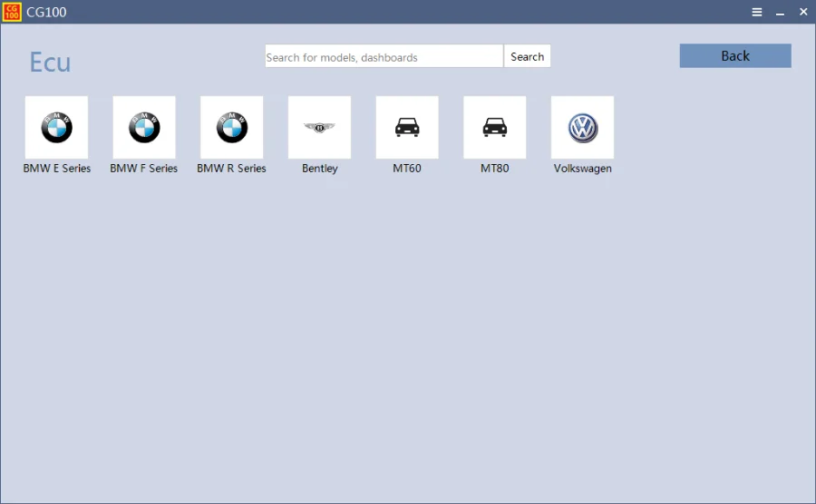Open the hamburger menu in title bar

(757, 12)
